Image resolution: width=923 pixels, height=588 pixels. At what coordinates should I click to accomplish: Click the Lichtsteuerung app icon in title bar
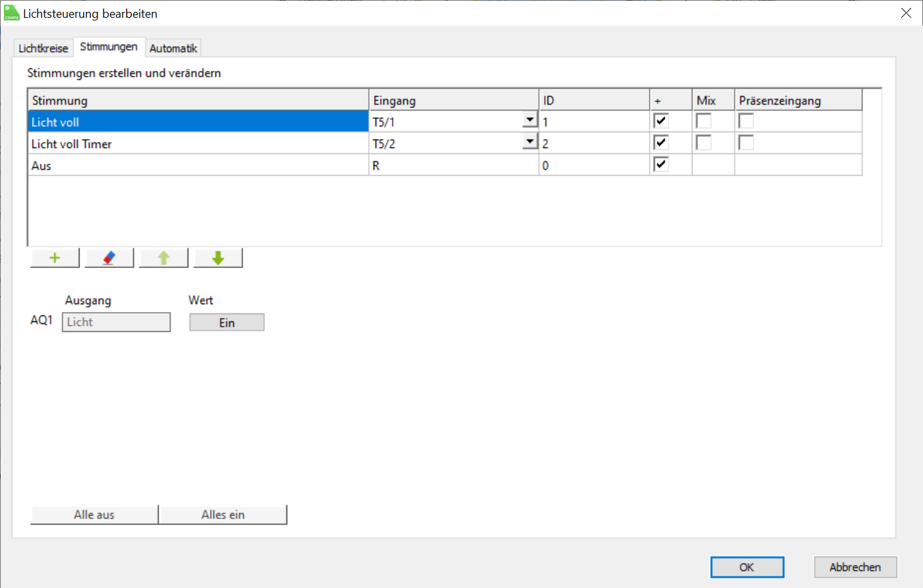point(11,13)
